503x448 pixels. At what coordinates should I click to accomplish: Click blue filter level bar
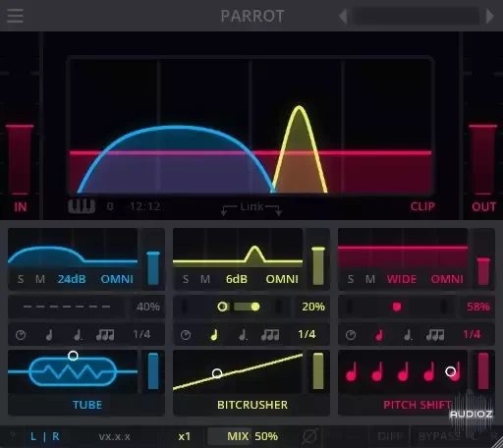click(x=153, y=268)
